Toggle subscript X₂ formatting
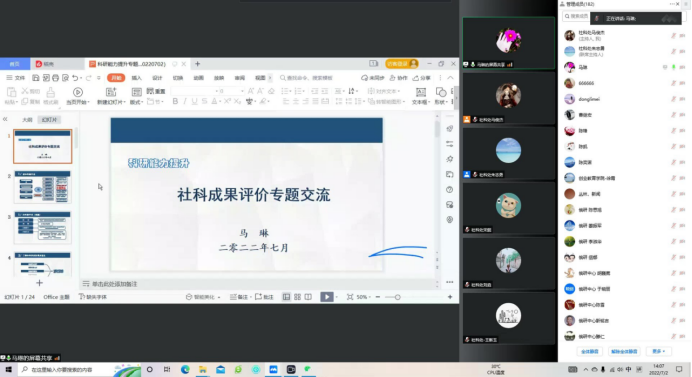 tap(237, 102)
